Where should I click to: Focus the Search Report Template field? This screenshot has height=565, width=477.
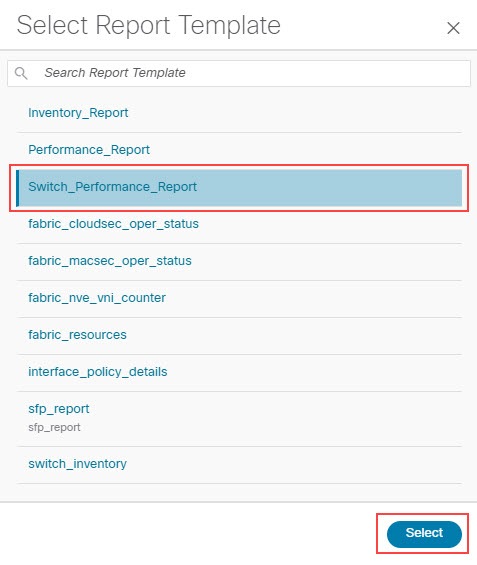coord(239,73)
